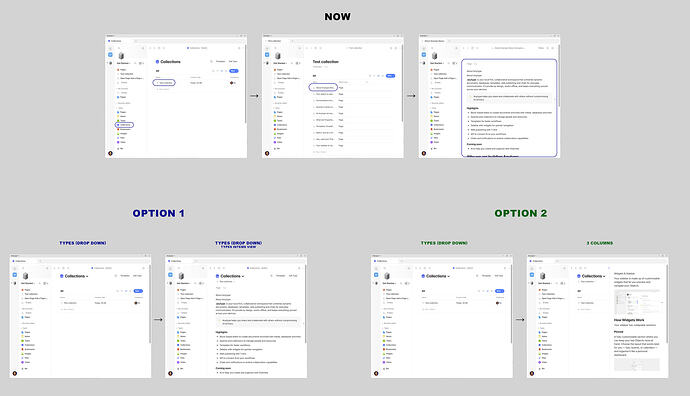Viewport: 690px width, 396px height.
Task: Open Collections in the NOW first window's sidebar
Action: [x=124, y=125]
